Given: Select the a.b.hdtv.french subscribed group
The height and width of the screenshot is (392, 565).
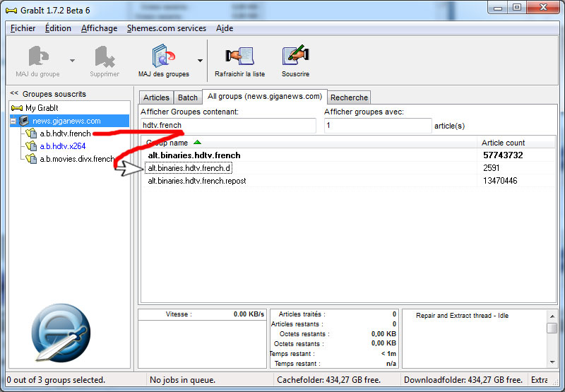Looking at the screenshot, I should pyautogui.click(x=65, y=133).
